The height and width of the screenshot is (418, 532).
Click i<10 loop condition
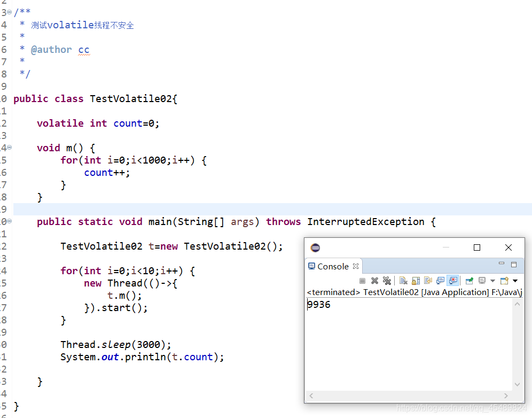tap(143, 271)
